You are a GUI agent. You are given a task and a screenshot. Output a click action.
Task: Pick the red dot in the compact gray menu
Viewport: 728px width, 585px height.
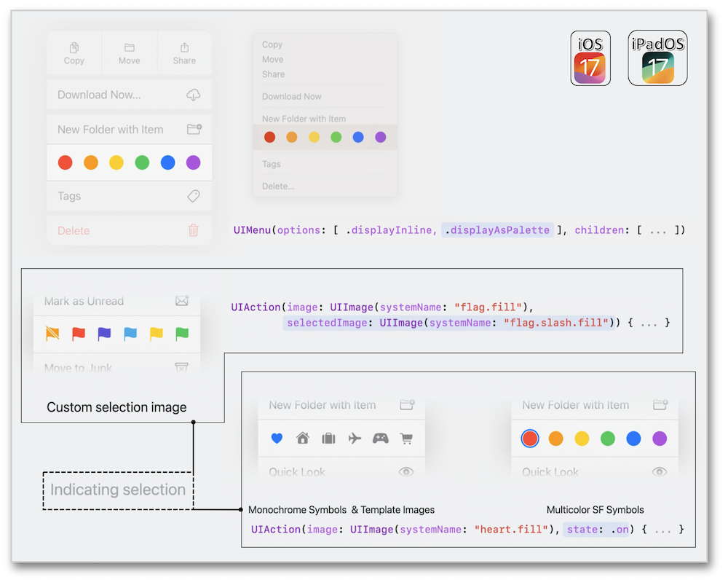point(270,137)
